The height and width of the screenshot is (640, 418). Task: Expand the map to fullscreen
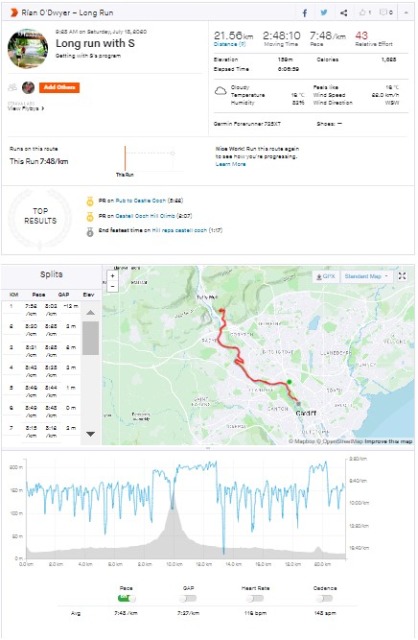(x=402, y=276)
